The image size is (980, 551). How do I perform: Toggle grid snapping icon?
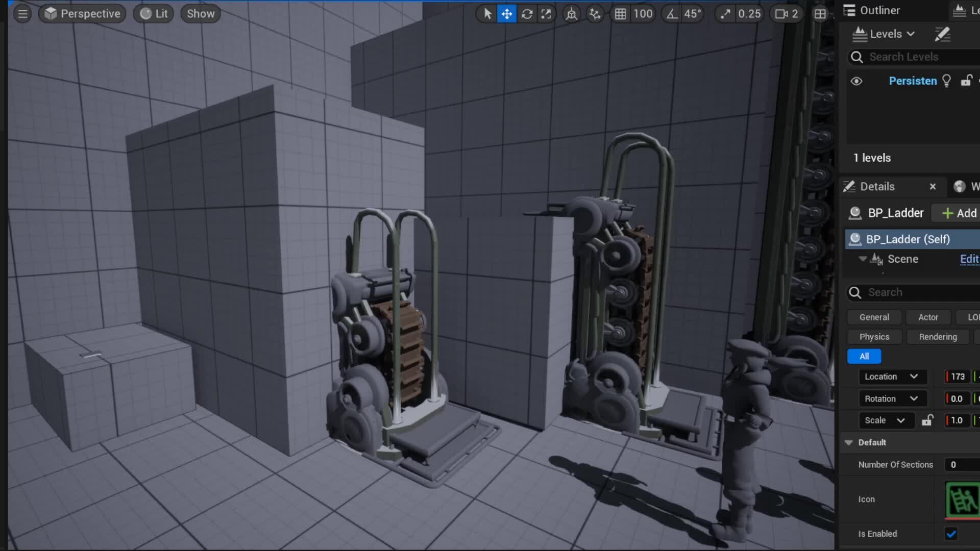(620, 14)
